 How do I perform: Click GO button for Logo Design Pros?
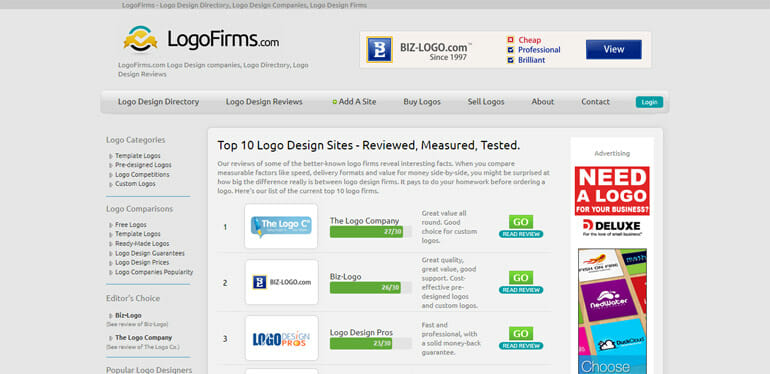(521, 334)
